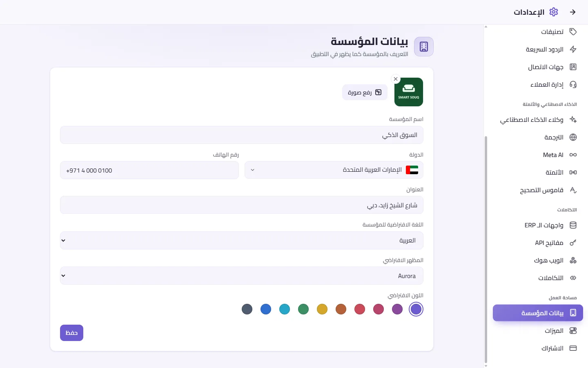Image resolution: width=588 pixels, height=368 pixels.
Task: Click the settings gear icon
Action: click(x=554, y=12)
